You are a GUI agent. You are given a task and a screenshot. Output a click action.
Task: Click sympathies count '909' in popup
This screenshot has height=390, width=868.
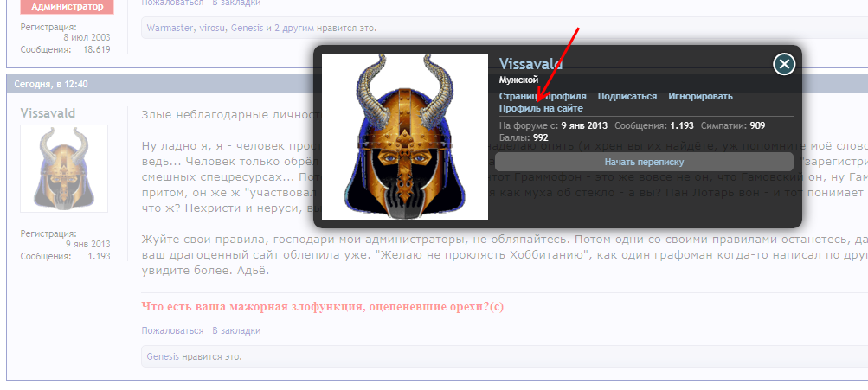point(757,125)
